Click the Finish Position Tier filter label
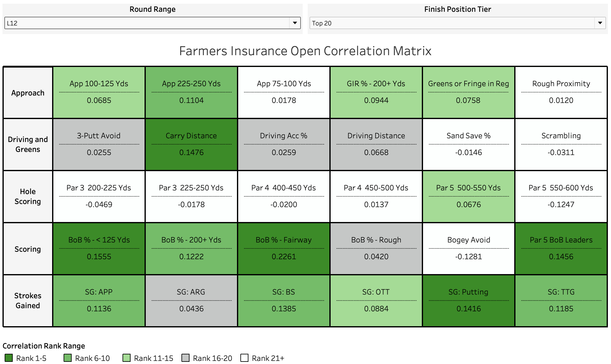This screenshot has height=364, width=611. tap(457, 9)
